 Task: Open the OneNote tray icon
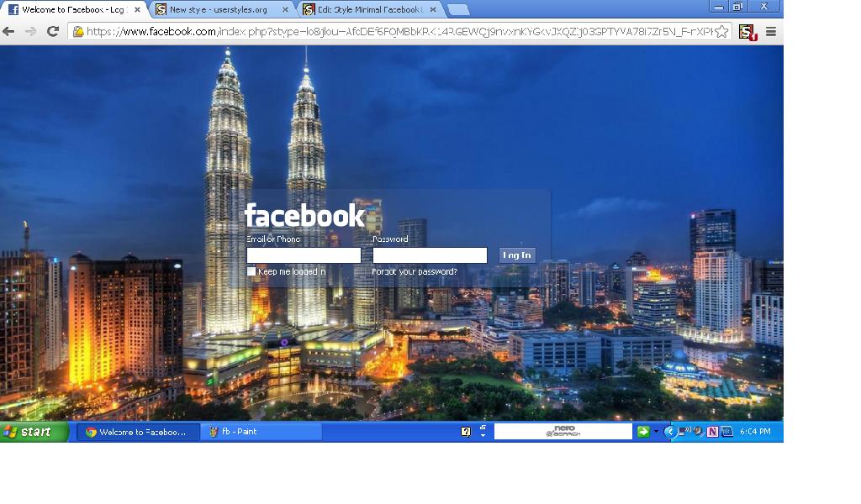tap(713, 432)
